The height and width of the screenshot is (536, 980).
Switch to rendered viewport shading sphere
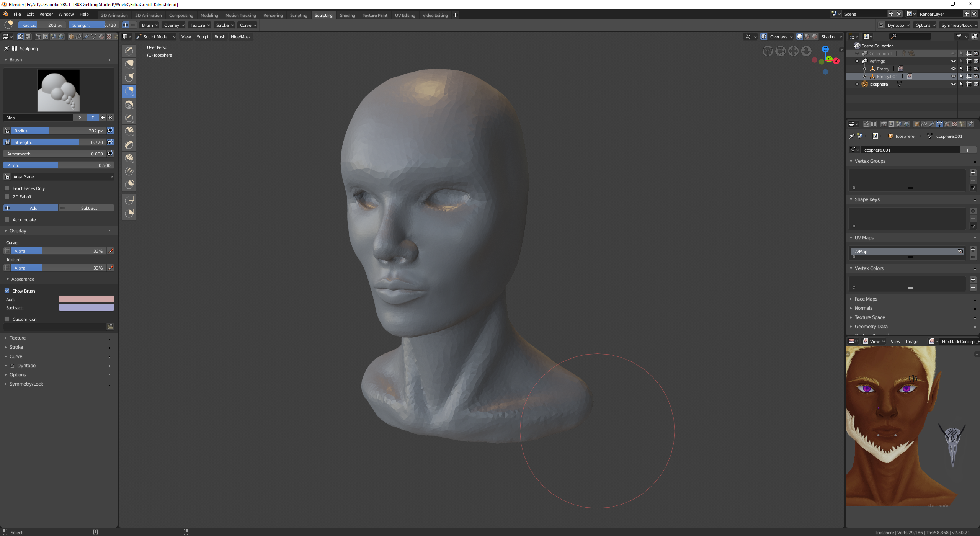[815, 36]
